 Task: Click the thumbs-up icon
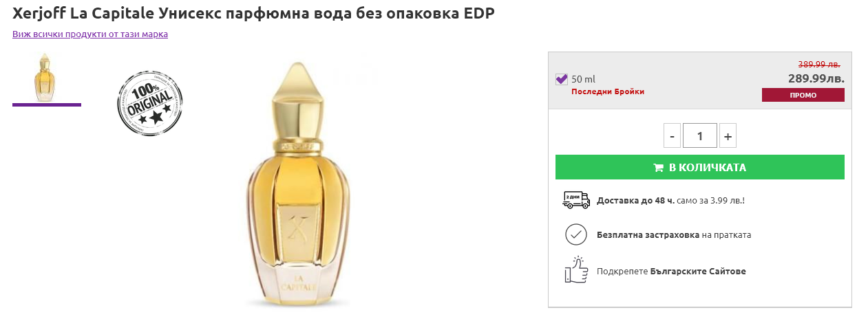click(x=575, y=270)
